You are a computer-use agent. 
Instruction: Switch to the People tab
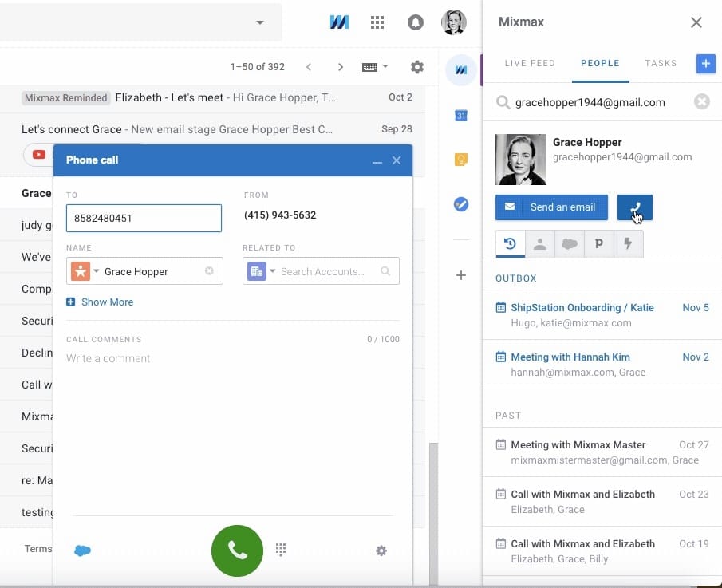pos(600,63)
